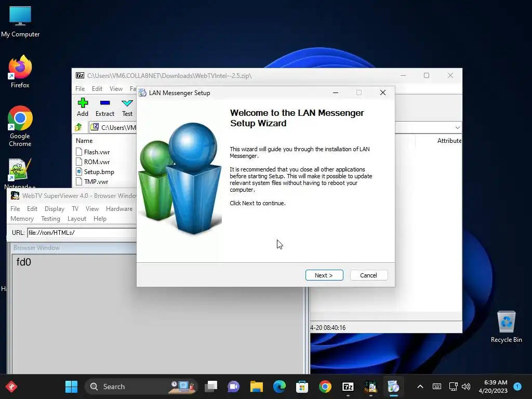Image resolution: width=532 pixels, height=399 pixels.
Task: Go up one folder in 7-Zip
Action: point(78,127)
